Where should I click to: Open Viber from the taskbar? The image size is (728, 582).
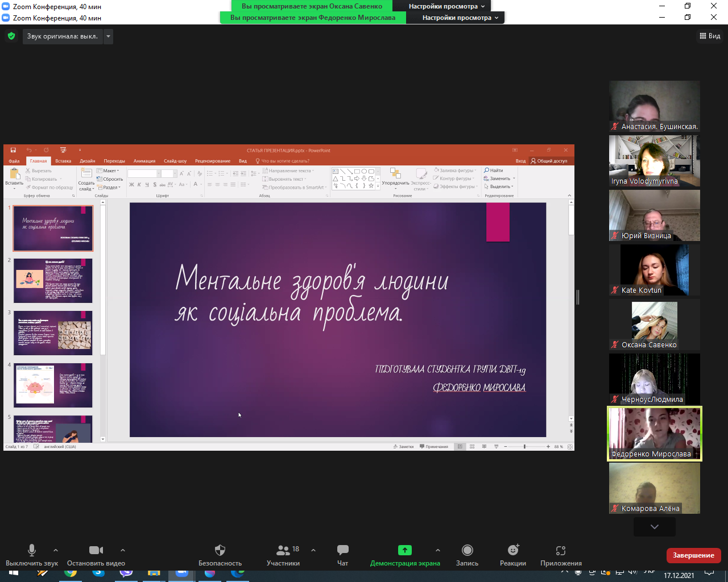click(x=126, y=573)
